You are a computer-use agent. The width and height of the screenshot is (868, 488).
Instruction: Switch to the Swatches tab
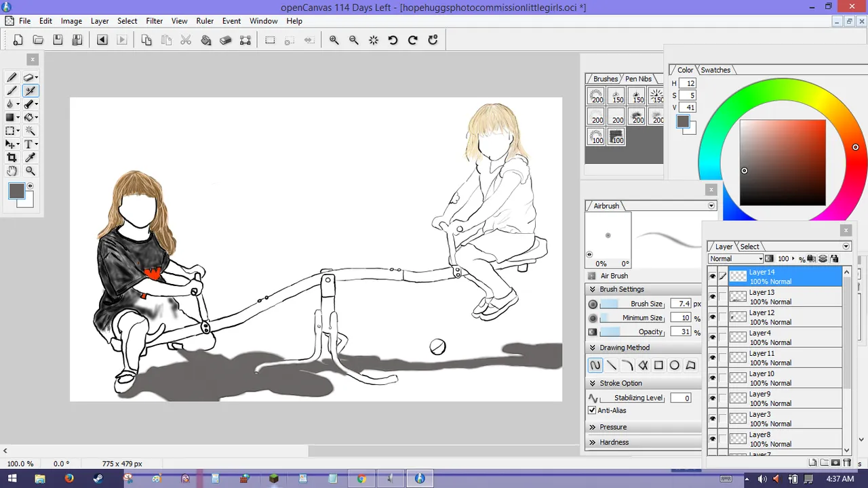coord(715,70)
